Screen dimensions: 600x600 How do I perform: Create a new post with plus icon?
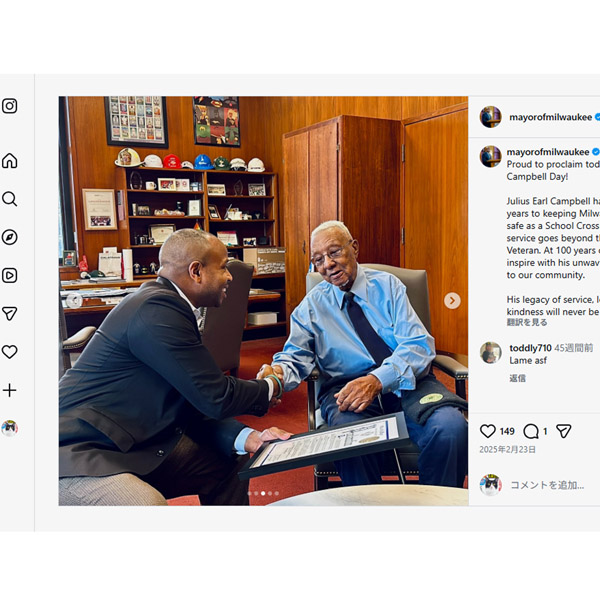point(10,390)
